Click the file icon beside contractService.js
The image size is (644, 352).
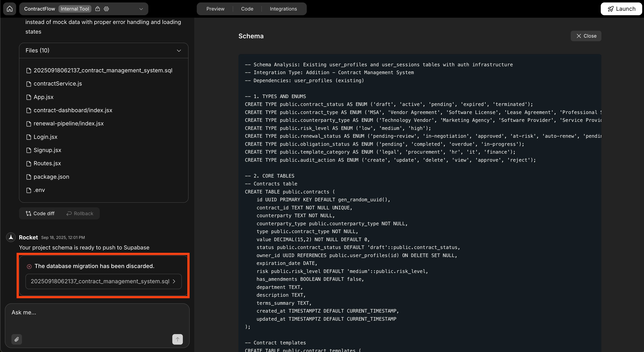[29, 84]
